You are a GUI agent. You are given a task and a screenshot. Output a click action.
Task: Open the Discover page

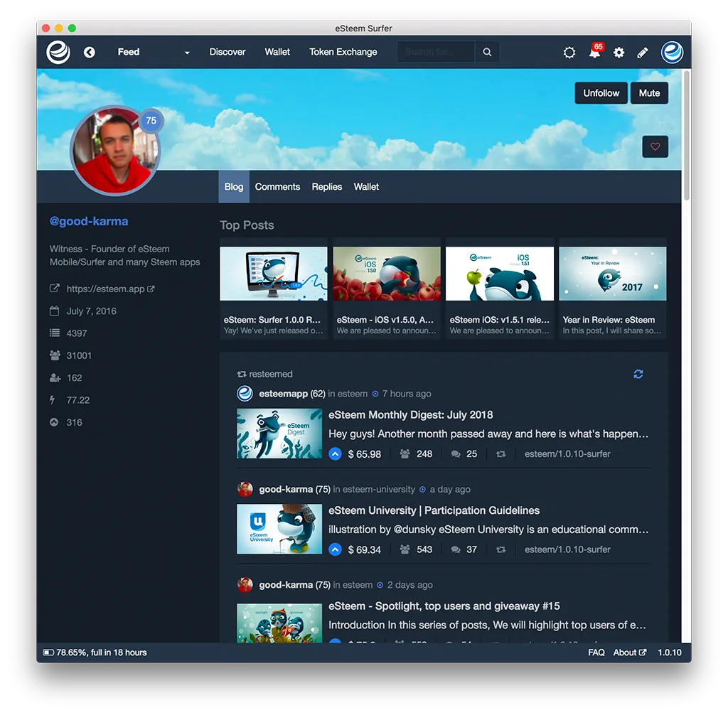click(227, 52)
